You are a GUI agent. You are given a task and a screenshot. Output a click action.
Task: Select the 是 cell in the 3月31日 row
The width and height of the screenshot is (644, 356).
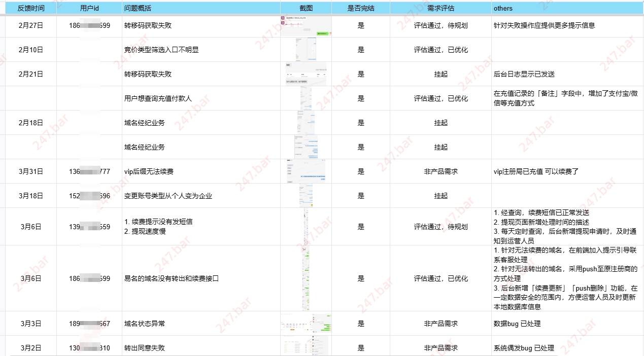[361, 171]
